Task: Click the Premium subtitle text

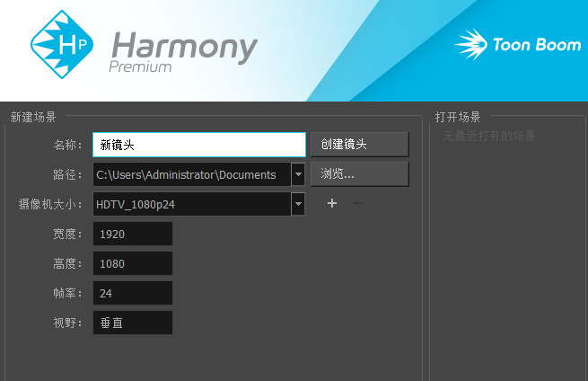Action: click(140, 66)
